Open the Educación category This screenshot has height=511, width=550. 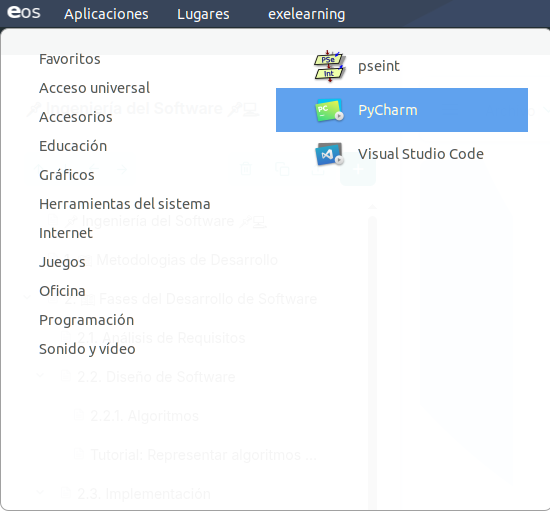pos(73,146)
